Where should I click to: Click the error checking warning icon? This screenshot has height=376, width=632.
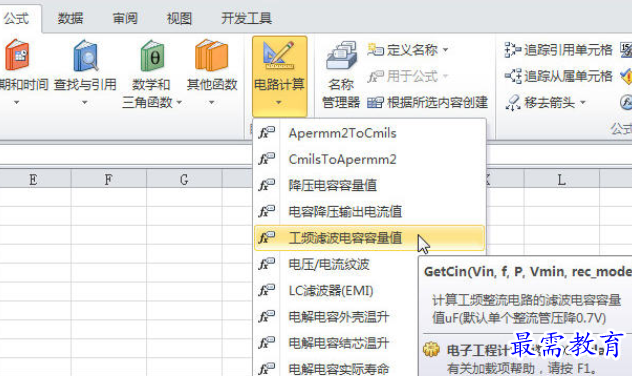point(627,76)
